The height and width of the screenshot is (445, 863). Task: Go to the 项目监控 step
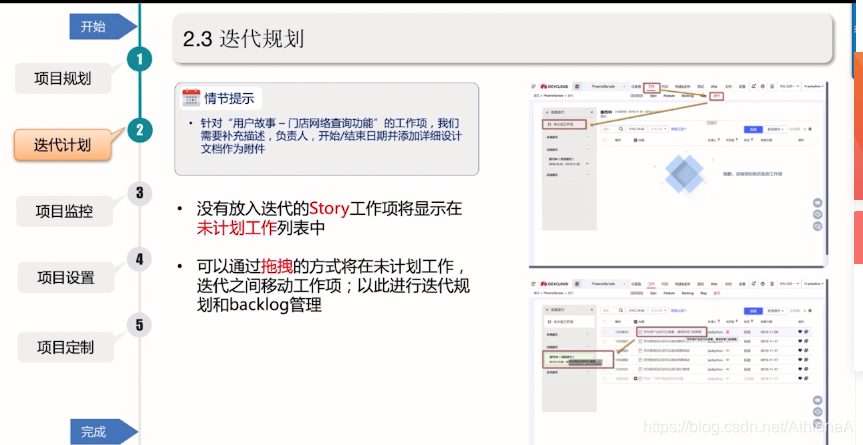[64, 211]
